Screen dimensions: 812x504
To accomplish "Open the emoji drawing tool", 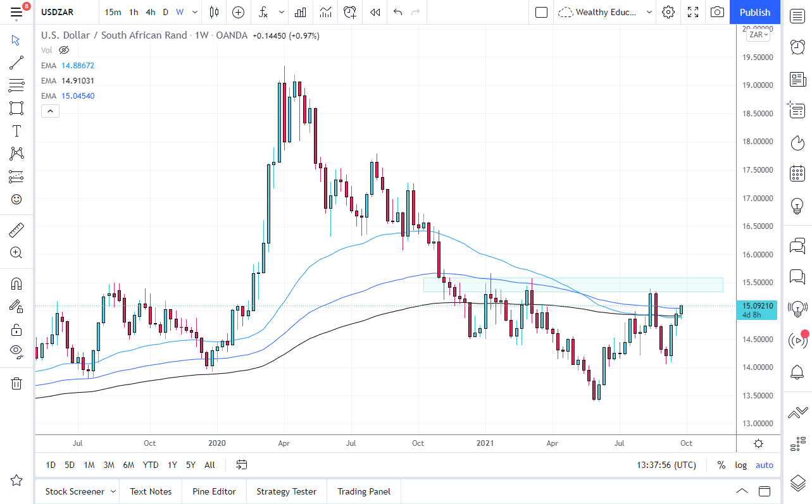I will click(16, 199).
